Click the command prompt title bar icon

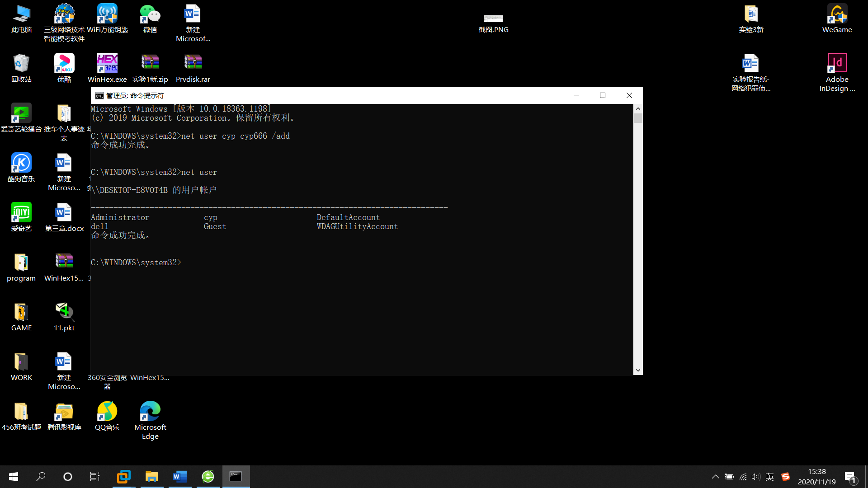pos(99,95)
